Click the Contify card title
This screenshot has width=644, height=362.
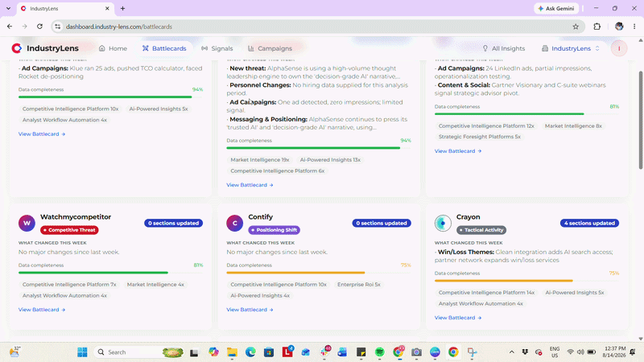coord(260,217)
